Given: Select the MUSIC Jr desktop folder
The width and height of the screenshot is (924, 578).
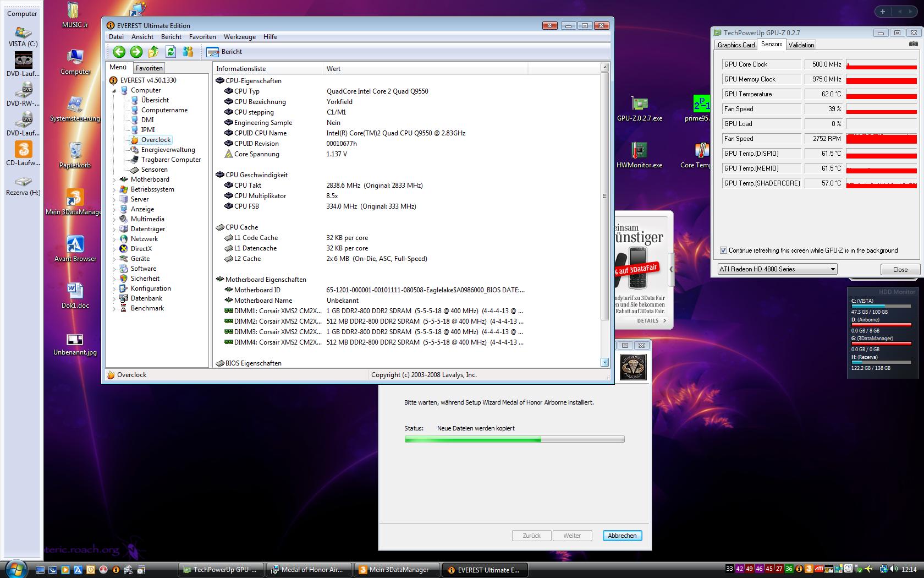Looking at the screenshot, I should coord(75,15).
